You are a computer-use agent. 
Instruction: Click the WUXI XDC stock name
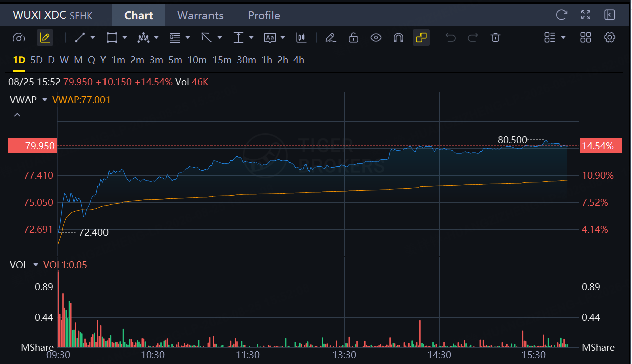pos(39,15)
